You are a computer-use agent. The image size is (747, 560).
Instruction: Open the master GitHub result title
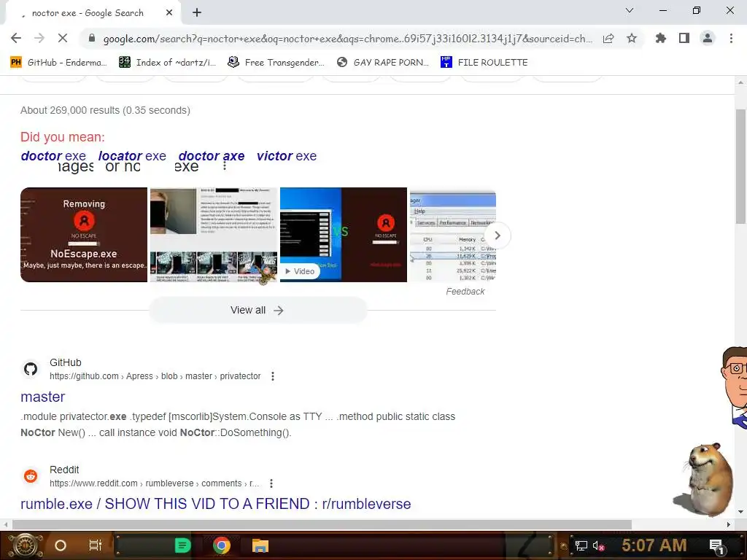click(43, 397)
